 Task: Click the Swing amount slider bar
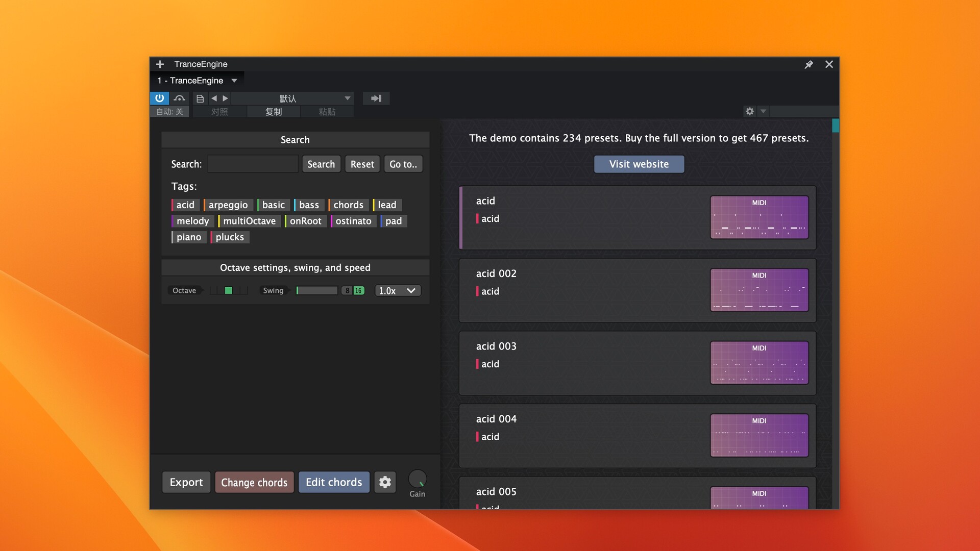(x=317, y=291)
